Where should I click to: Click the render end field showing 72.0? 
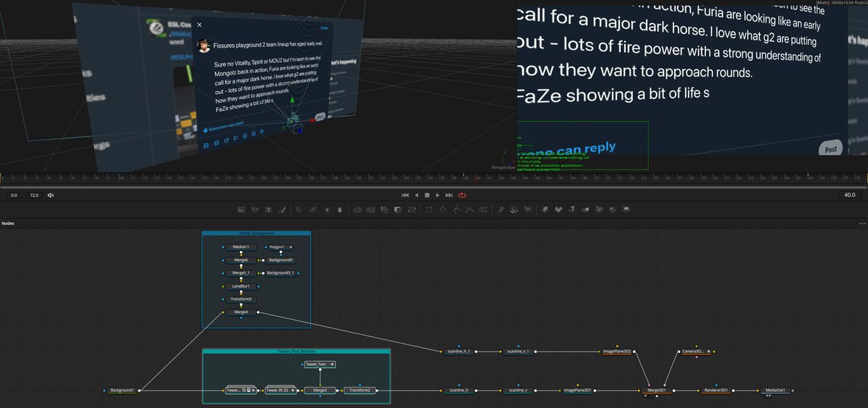pos(35,195)
